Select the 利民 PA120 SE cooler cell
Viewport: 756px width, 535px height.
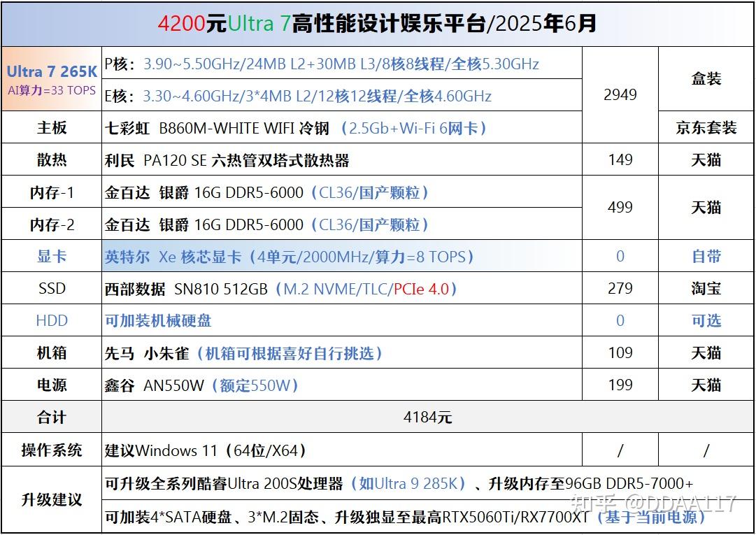tap(342, 159)
